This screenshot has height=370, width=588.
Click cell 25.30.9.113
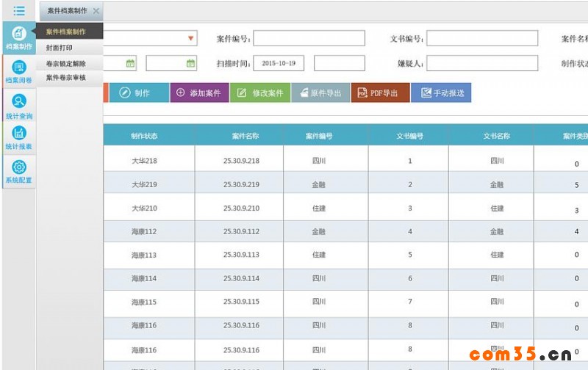[241, 255]
